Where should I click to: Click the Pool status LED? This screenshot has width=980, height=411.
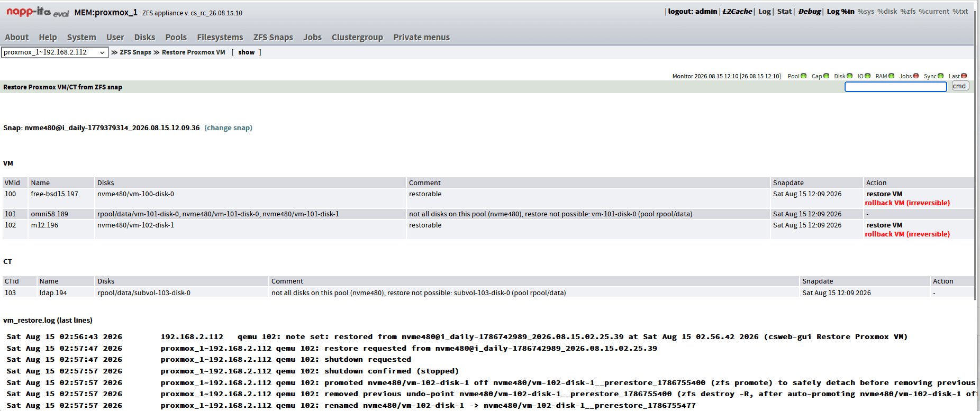point(804,76)
